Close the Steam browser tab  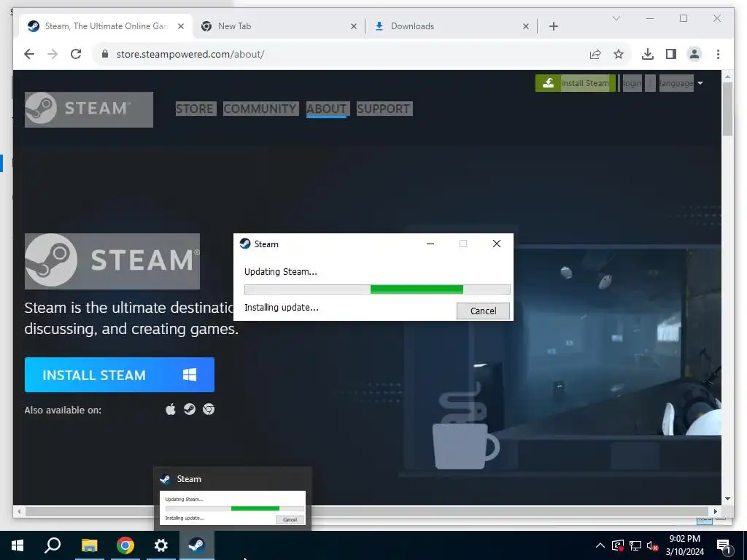click(181, 26)
